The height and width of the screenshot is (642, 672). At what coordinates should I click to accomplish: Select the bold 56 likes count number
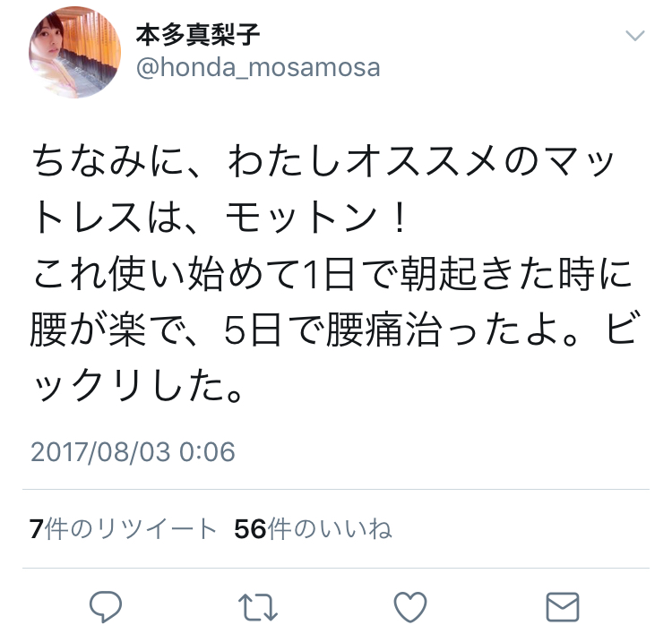coord(250,529)
